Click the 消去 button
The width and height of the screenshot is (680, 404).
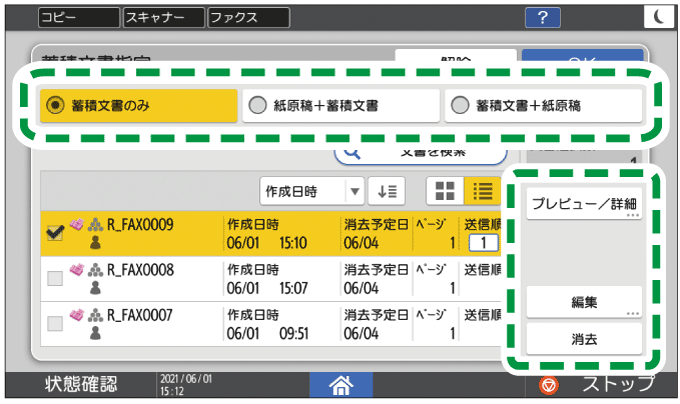click(x=584, y=339)
